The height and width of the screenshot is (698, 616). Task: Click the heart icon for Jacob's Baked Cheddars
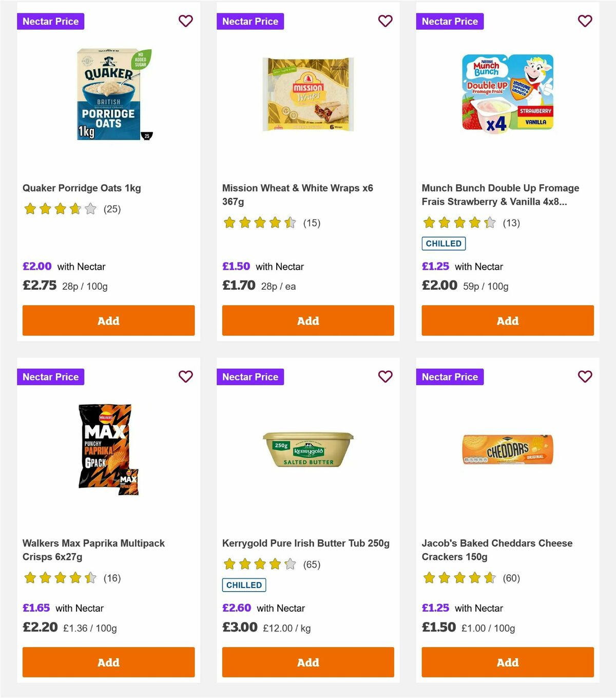tap(585, 376)
